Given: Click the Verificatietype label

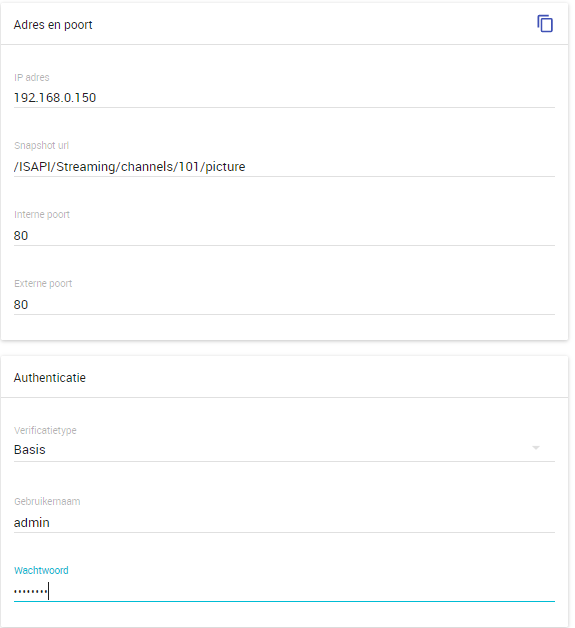Looking at the screenshot, I should pos(45,431).
